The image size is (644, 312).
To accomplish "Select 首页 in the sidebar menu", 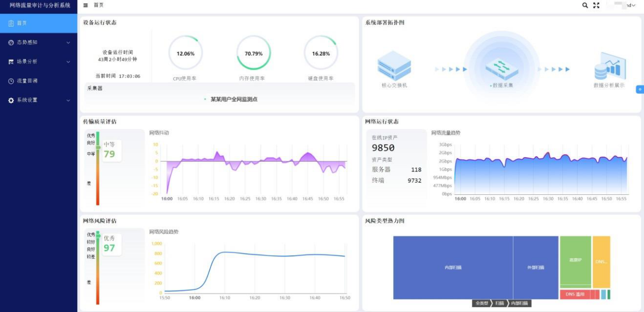I will pyautogui.click(x=39, y=23).
